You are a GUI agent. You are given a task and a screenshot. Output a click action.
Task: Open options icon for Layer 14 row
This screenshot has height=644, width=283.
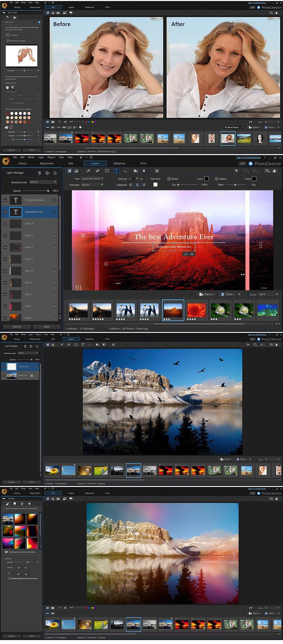(54, 224)
